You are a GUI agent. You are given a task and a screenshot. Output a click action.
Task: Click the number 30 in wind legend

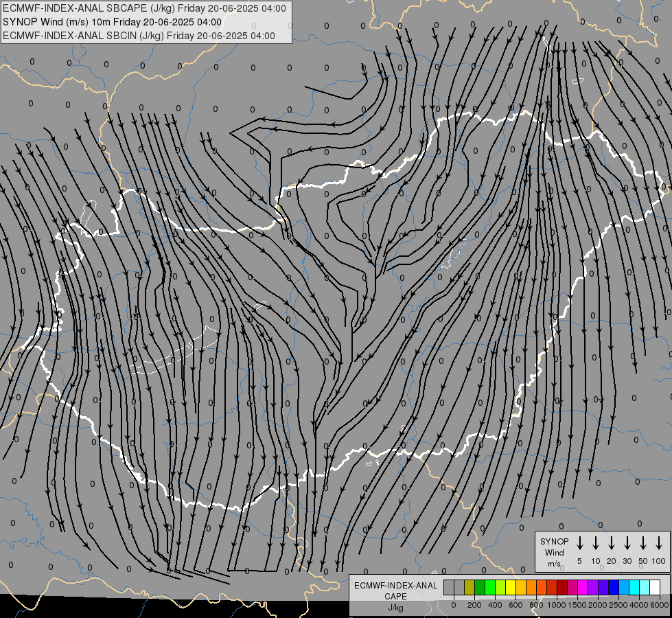(x=627, y=561)
